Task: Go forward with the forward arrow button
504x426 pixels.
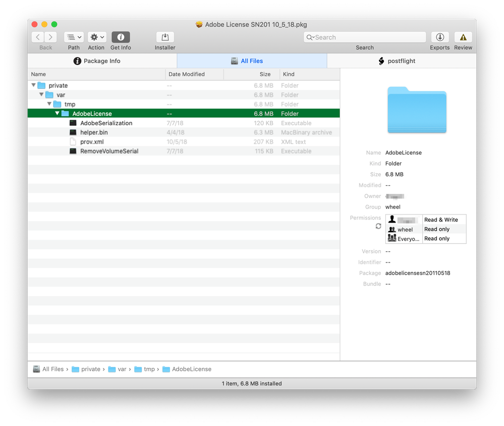Action: tap(50, 37)
